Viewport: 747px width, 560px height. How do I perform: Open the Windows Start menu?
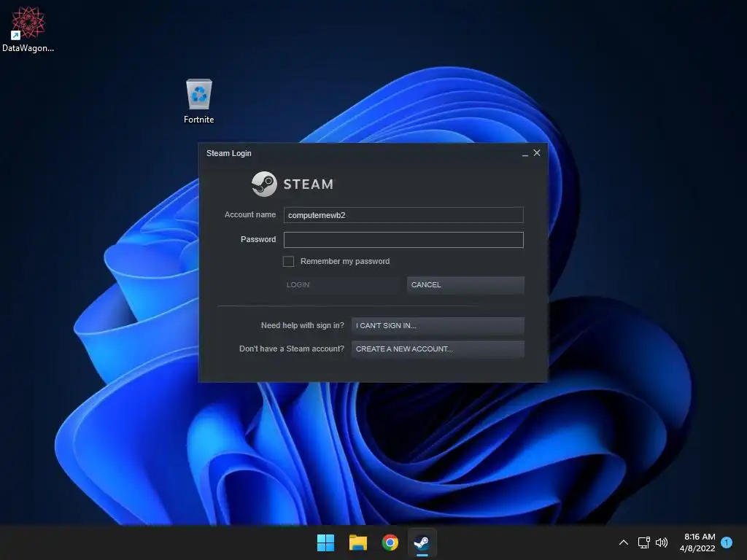pyautogui.click(x=326, y=542)
